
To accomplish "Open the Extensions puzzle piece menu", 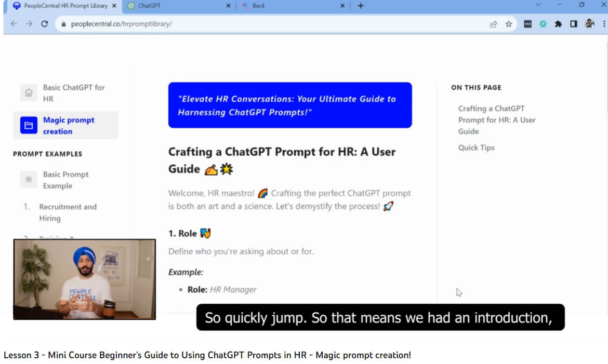I will point(558,24).
